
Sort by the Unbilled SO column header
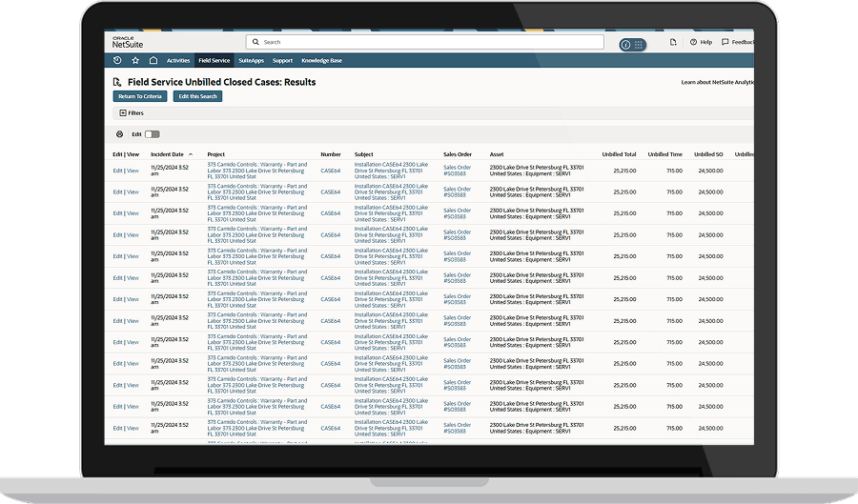tap(708, 154)
